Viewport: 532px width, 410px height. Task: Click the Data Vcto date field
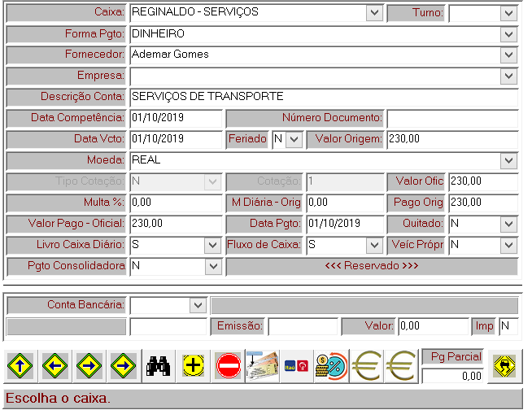[x=176, y=139]
